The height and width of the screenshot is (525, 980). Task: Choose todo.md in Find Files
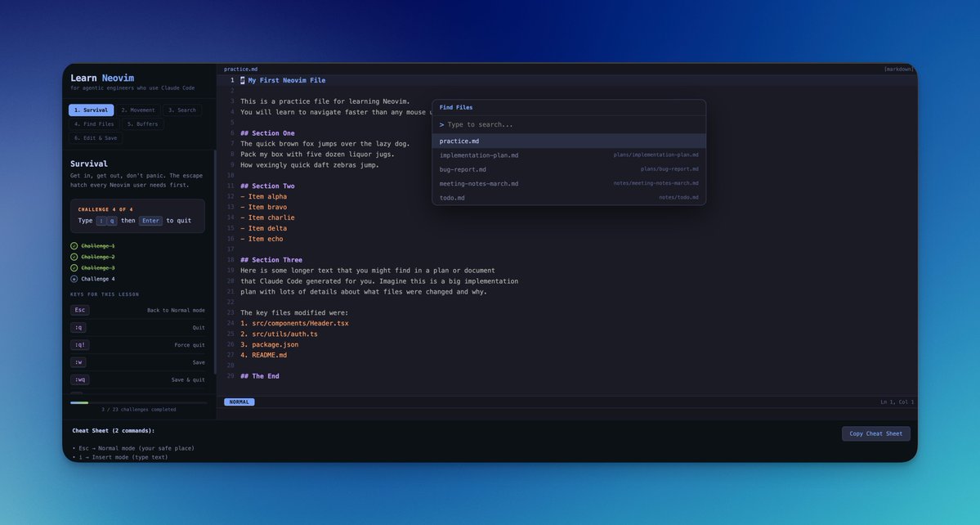coord(569,198)
